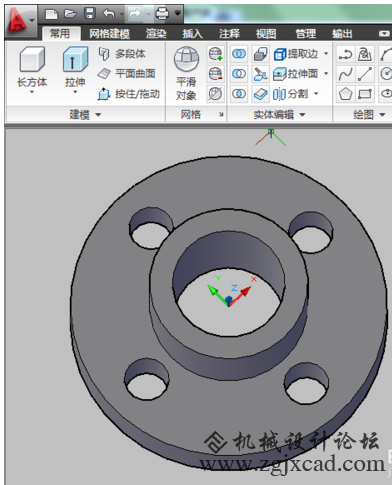
Task: Click the smooth less mesh icon
Action: [215, 74]
